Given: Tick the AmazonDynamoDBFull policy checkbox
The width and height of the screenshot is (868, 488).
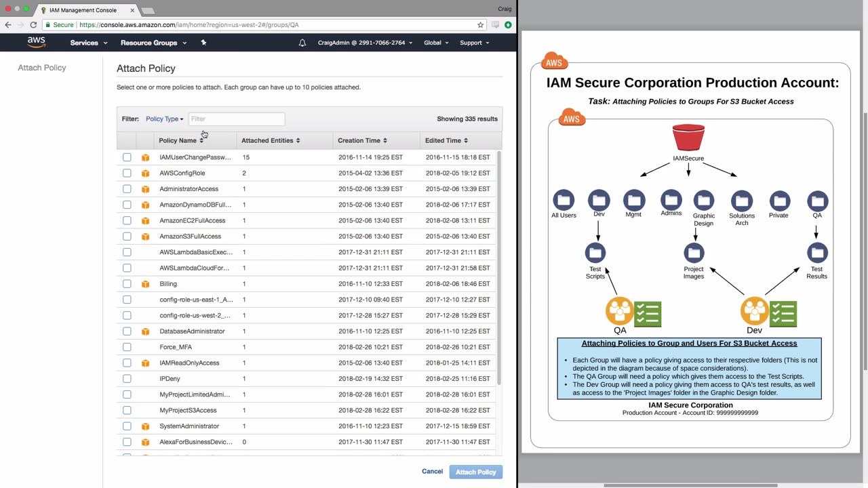Looking at the screenshot, I should [x=127, y=205].
